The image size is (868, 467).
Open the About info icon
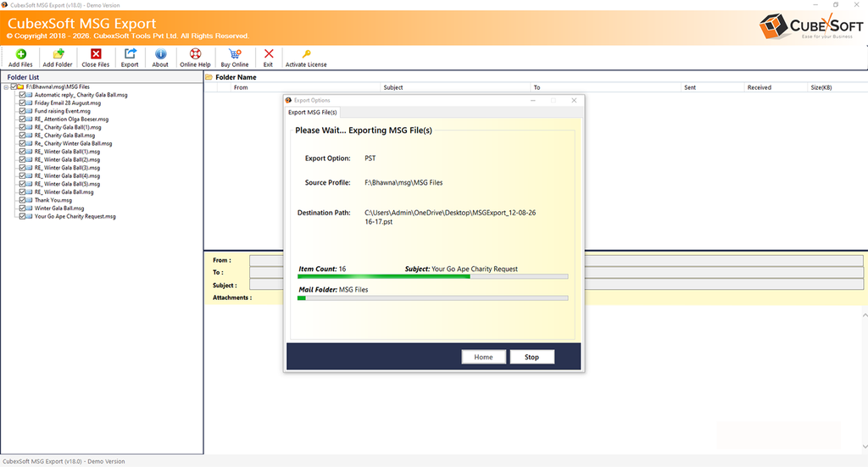160,53
